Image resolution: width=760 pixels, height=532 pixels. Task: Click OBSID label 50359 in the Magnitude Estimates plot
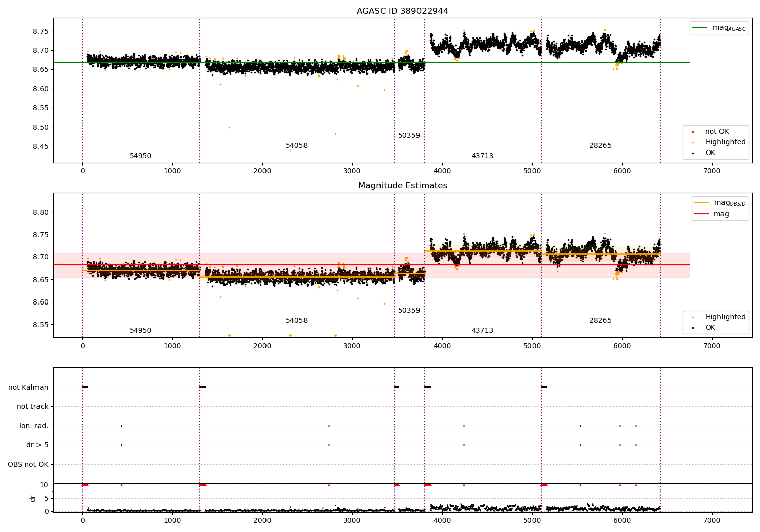pos(409,311)
